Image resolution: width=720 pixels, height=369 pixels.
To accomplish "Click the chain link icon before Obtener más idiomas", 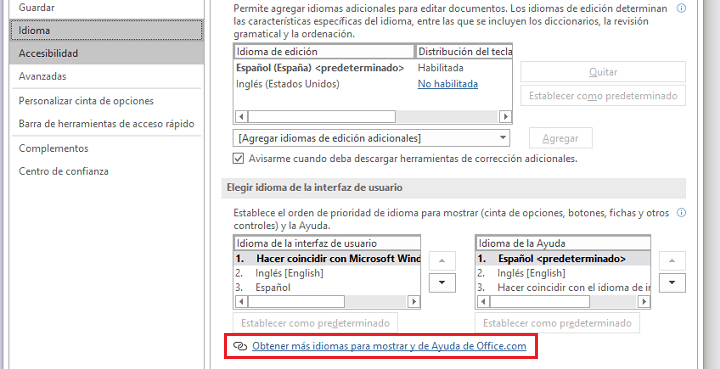I will tap(240, 346).
